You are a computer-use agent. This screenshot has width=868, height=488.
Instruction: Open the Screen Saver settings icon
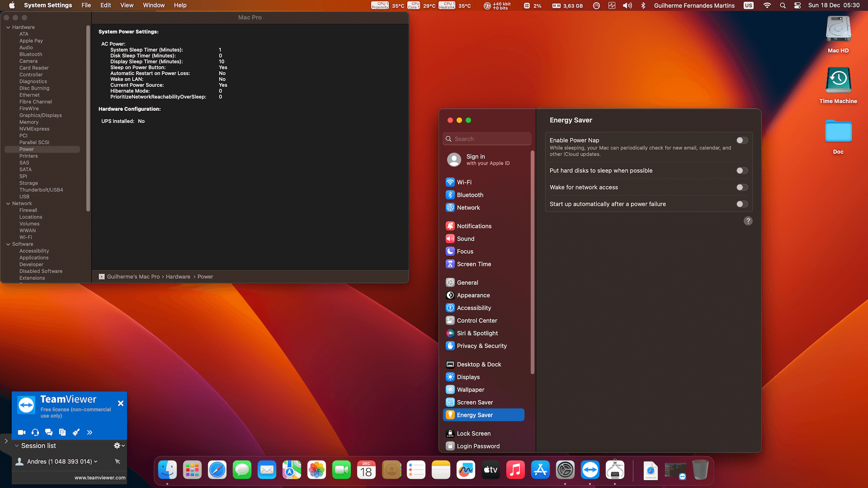[x=450, y=402]
